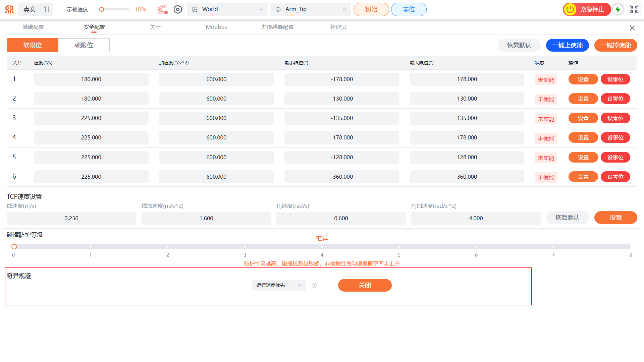Switch to the 硬限位 hard limit toggle
The image size is (644, 362).
coord(84,45)
